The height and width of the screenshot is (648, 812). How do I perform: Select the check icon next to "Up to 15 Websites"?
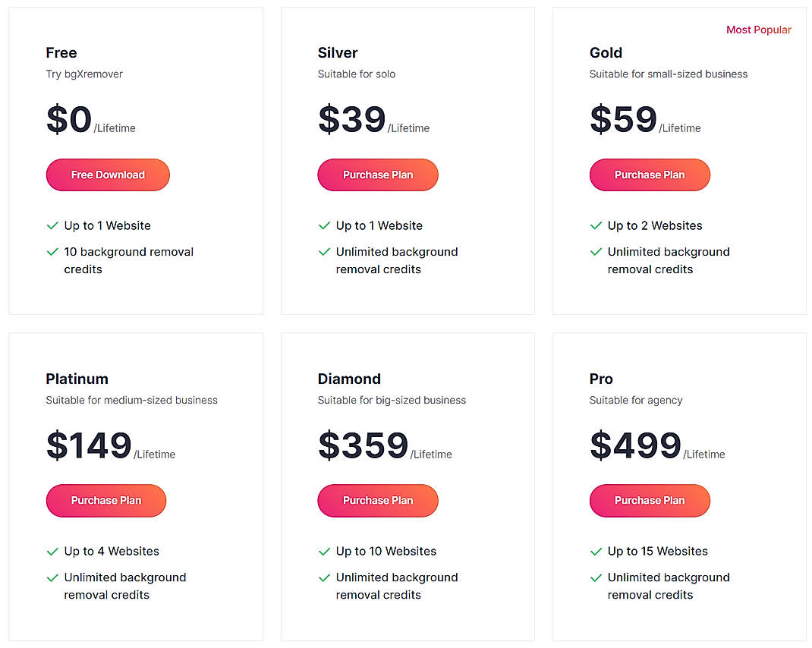[596, 551]
